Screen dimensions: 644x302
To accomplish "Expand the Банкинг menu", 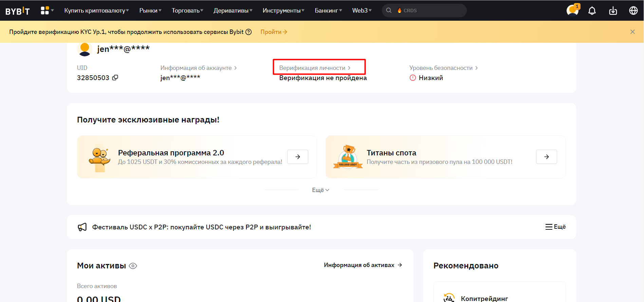I will 328,11.
